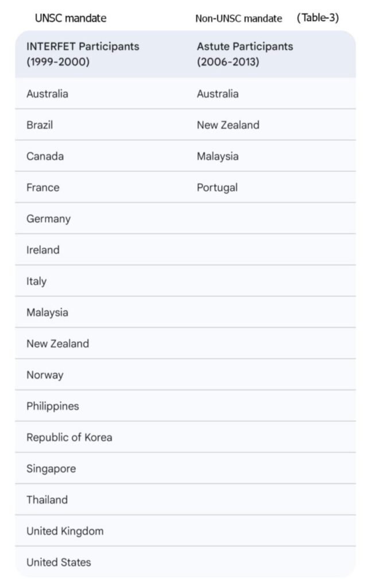Click the France cell
Screen dimensions: 371x588
pyautogui.click(x=42, y=187)
